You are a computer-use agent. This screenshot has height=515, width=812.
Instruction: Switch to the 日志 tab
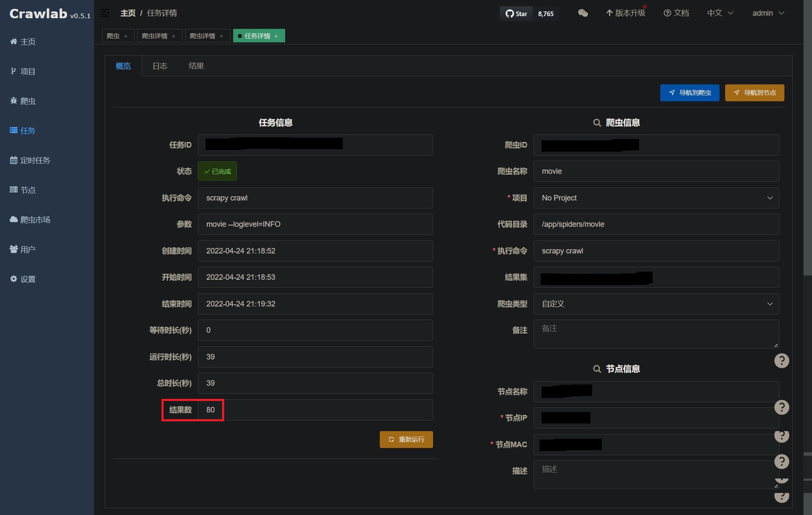(x=160, y=66)
